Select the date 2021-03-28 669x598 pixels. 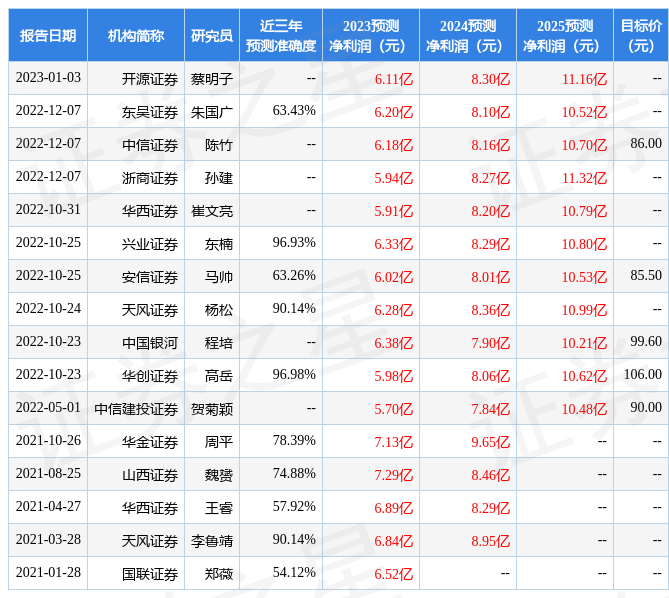[48, 540]
